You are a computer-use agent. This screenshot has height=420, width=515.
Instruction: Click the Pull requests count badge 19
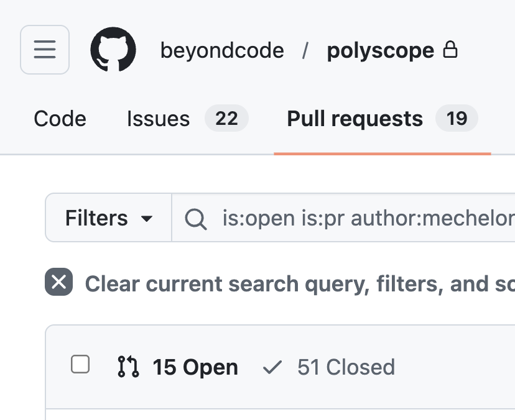(x=457, y=118)
